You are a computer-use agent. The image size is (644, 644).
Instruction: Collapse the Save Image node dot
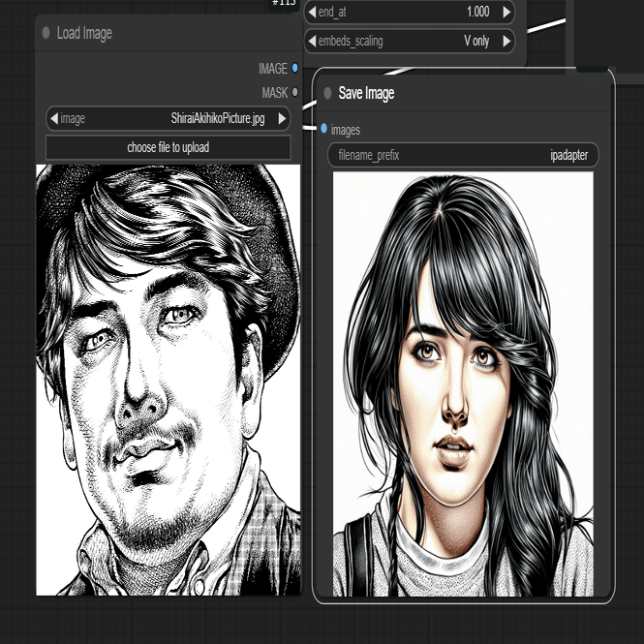(327, 93)
